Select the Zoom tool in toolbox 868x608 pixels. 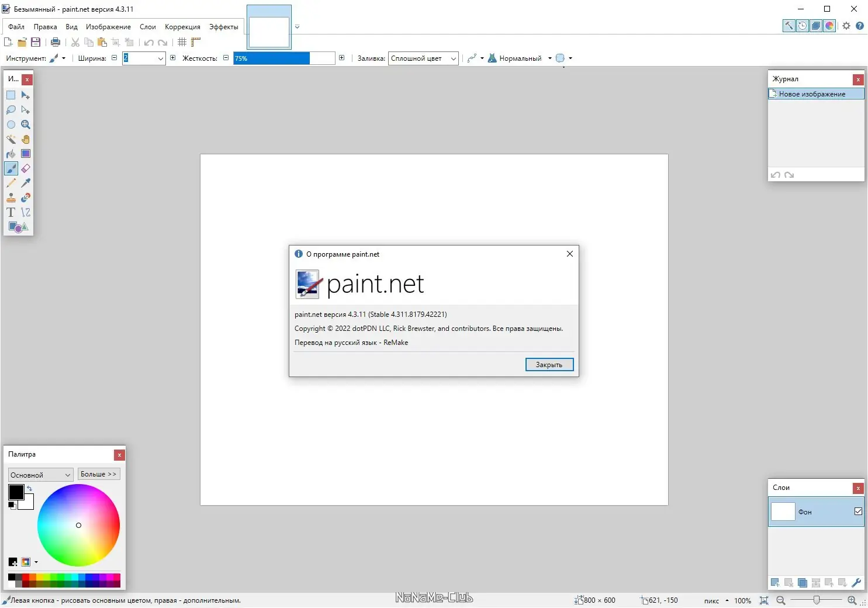[x=26, y=125]
